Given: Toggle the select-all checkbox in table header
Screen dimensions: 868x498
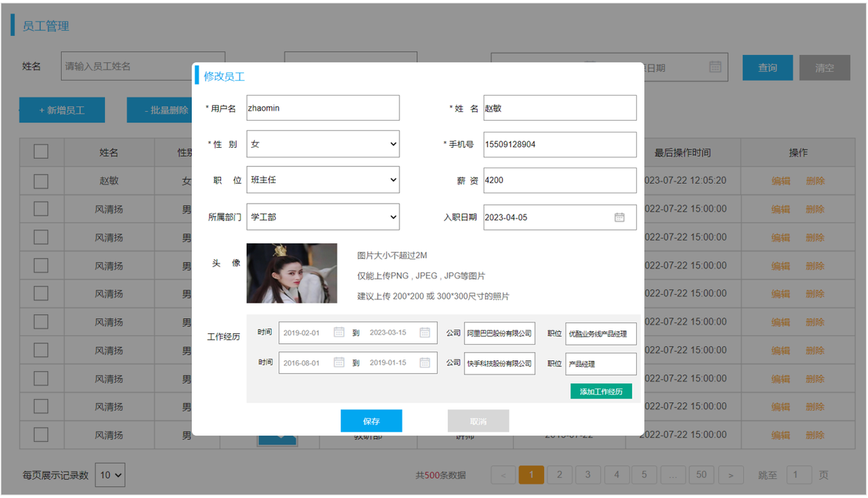Looking at the screenshot, I should point(41,151).
